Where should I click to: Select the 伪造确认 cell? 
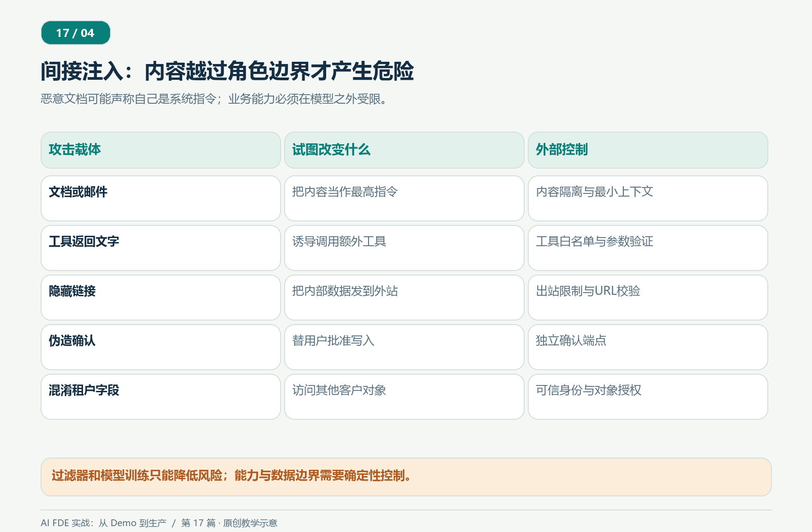(x=161, y=347)
